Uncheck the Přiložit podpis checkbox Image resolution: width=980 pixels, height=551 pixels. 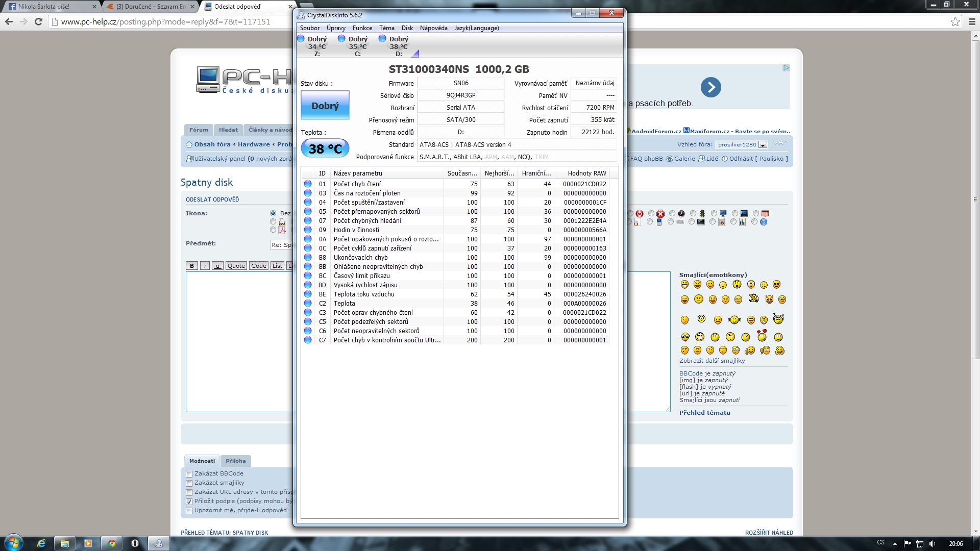pos(189,502)
